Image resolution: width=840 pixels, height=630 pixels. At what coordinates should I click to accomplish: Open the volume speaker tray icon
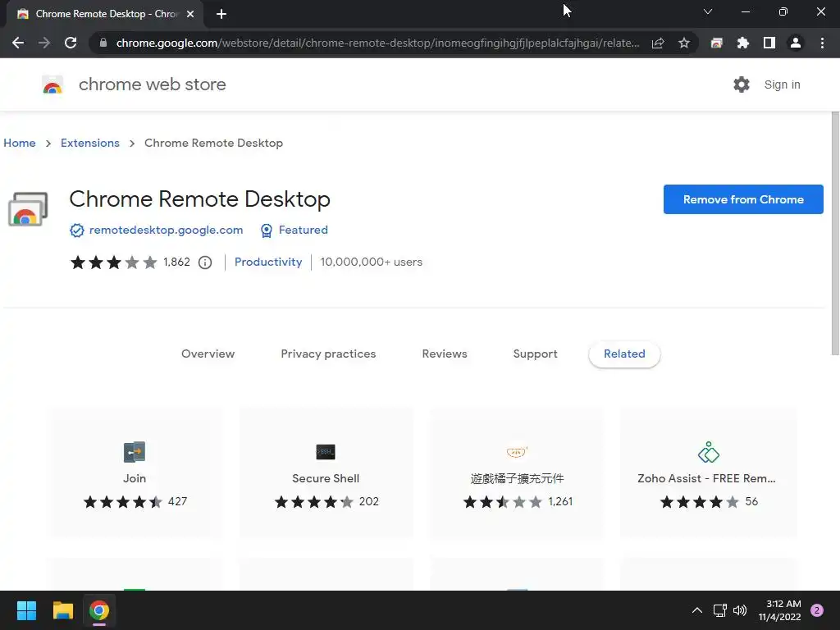[x=740, y=610]
